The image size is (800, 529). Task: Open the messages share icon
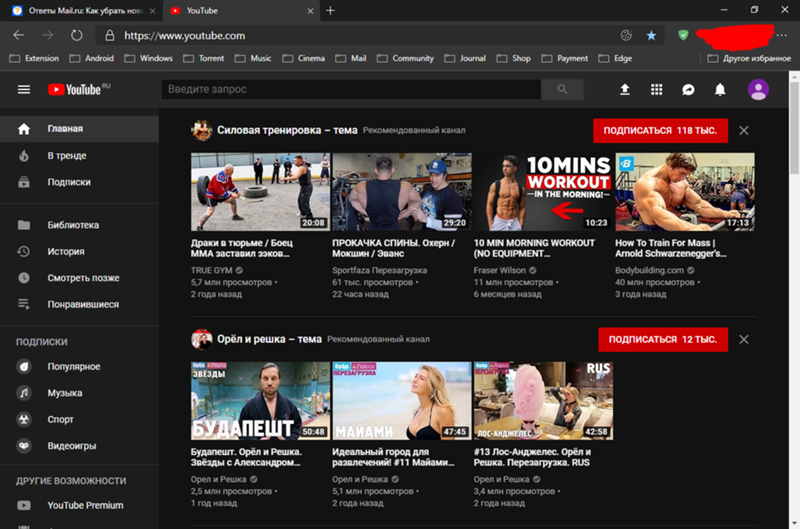tap(688, 90)
